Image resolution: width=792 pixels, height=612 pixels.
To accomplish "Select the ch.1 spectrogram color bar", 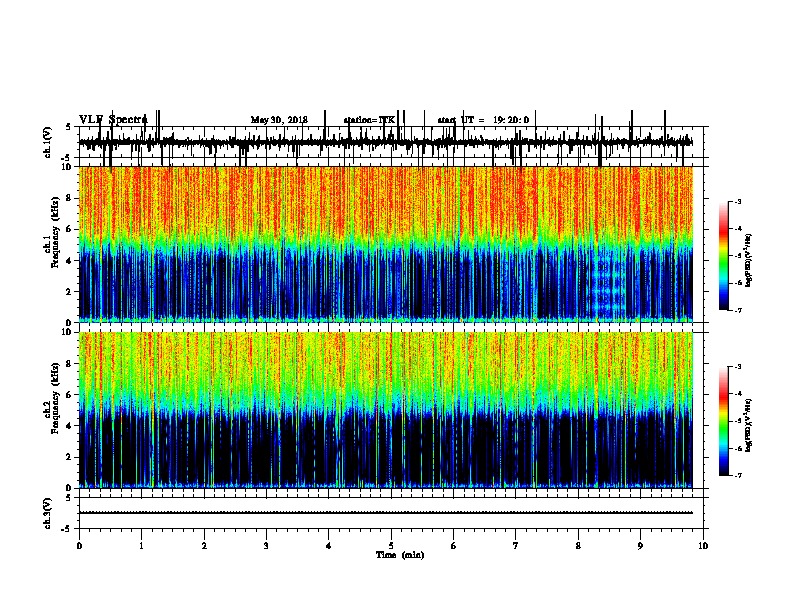I will point(724,255).
